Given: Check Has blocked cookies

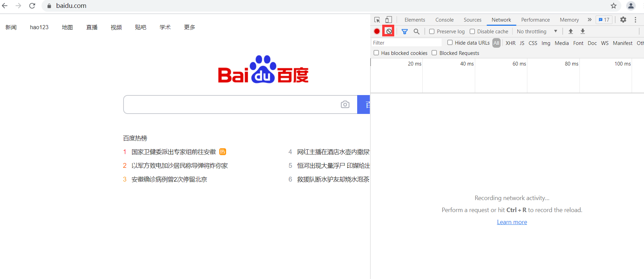Looking at the screenshot, I should tap(376, 53).
